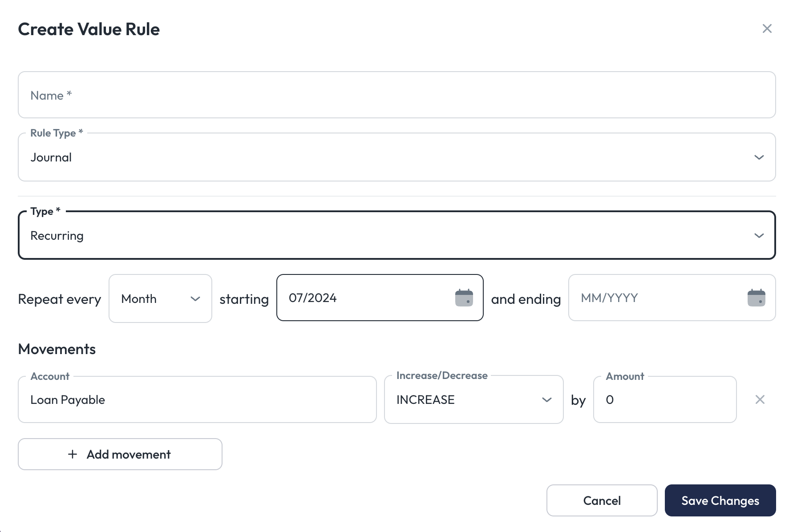Image resolution: width=793 pixels, height=532 pixels.
Task: Click the Name text field
Action: click(396, 95)
